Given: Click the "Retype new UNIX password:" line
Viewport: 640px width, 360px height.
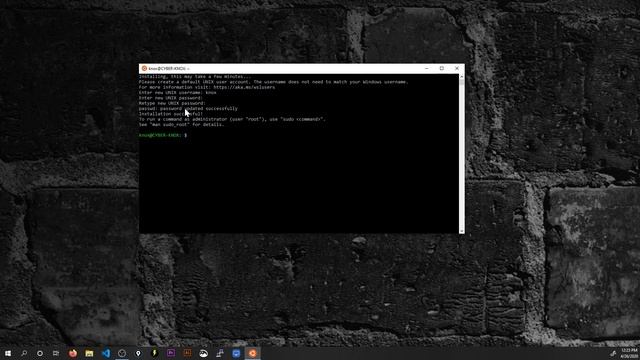Looking at the screenshot, I should tap(172, 103).
